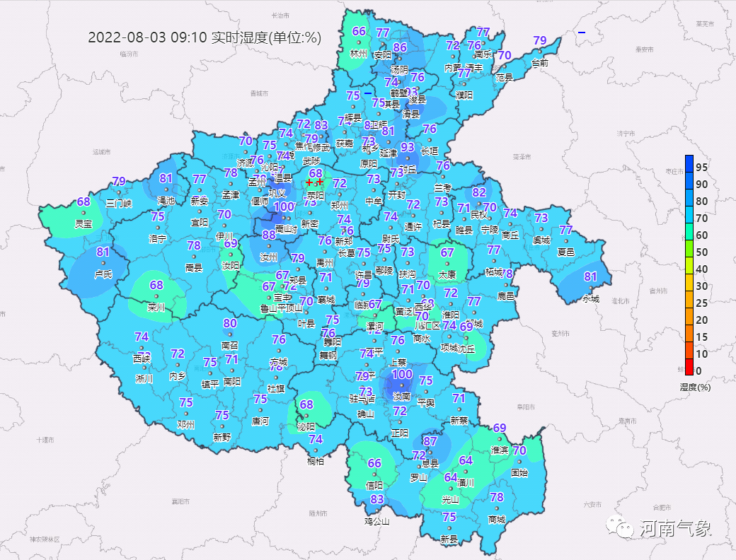
Task: Click the humidity value 81 above 永城
Action: tap(590, 276)
